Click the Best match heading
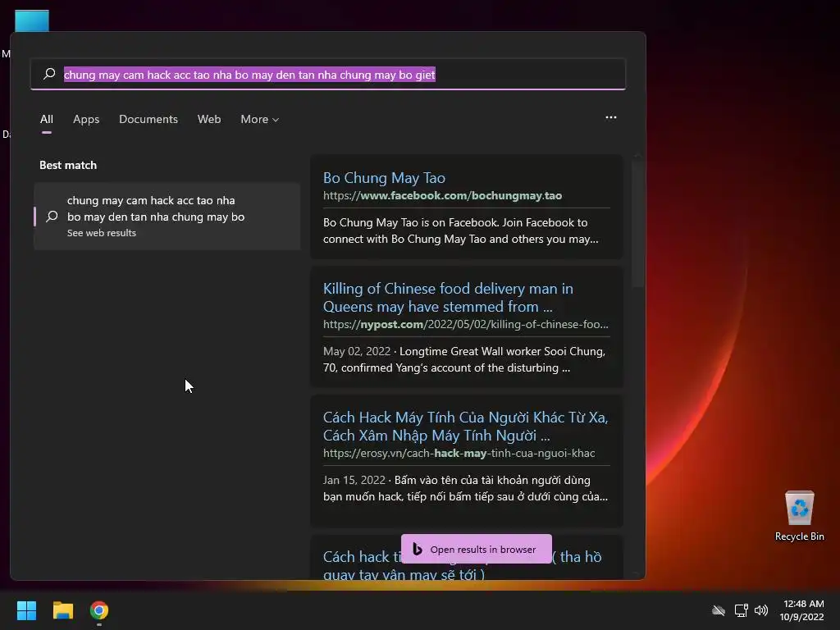The image size is (840, 630). tap(68, 165)
